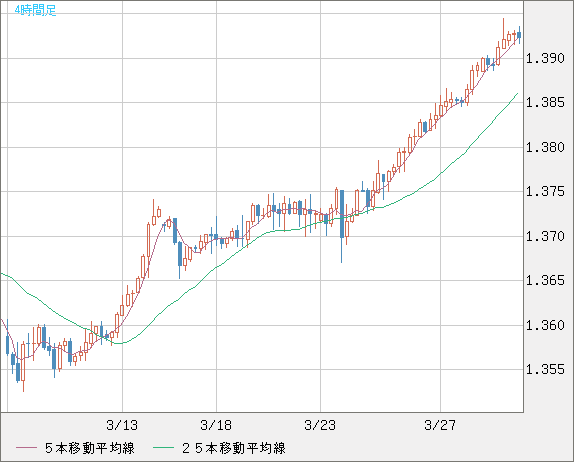Click the 1.365 price axis label
Screen dimensions: 574x462
(545, 280)
